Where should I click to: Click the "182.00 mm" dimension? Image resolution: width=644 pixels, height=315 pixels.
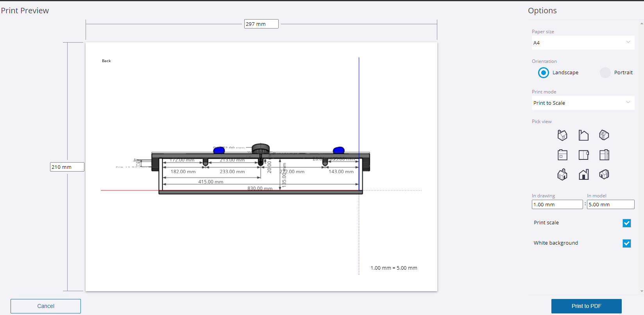[183, 172]
